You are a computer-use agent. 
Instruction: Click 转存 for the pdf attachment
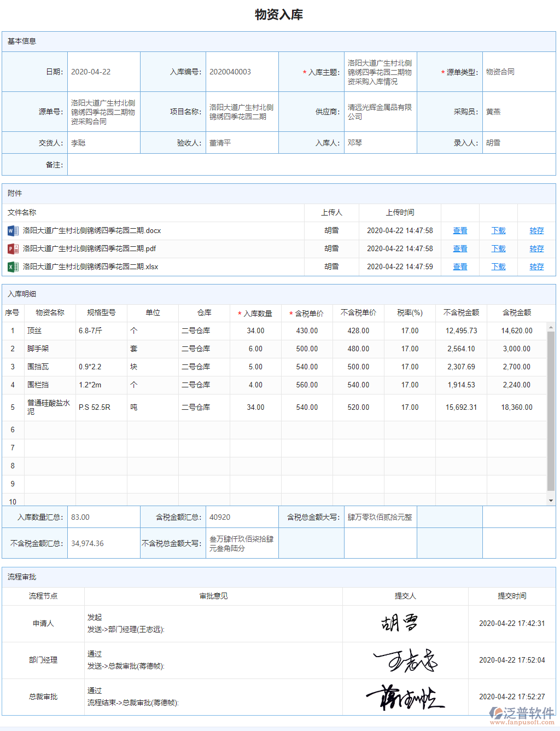point(536,249)
